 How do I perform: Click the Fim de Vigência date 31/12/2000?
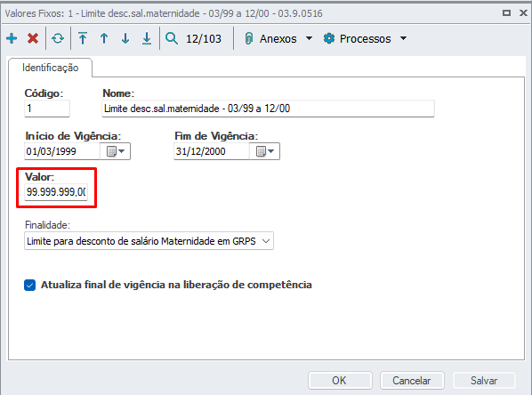[212, 151]
